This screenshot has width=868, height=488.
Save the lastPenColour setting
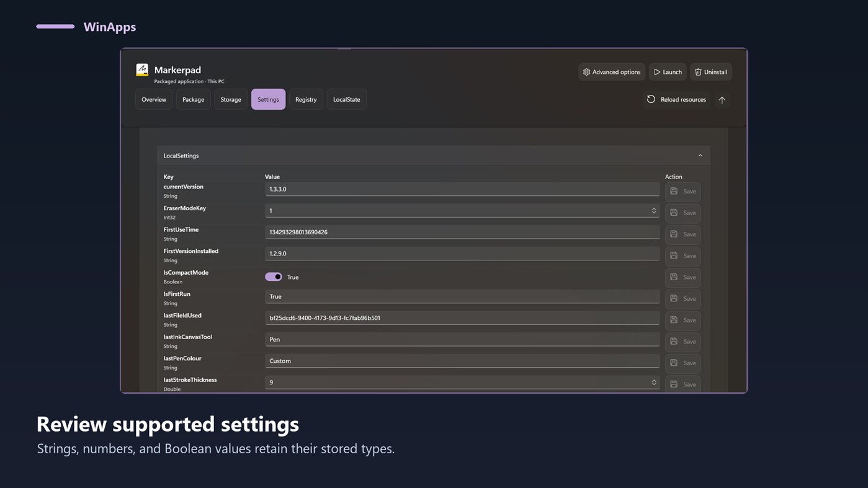pos(683,363)
